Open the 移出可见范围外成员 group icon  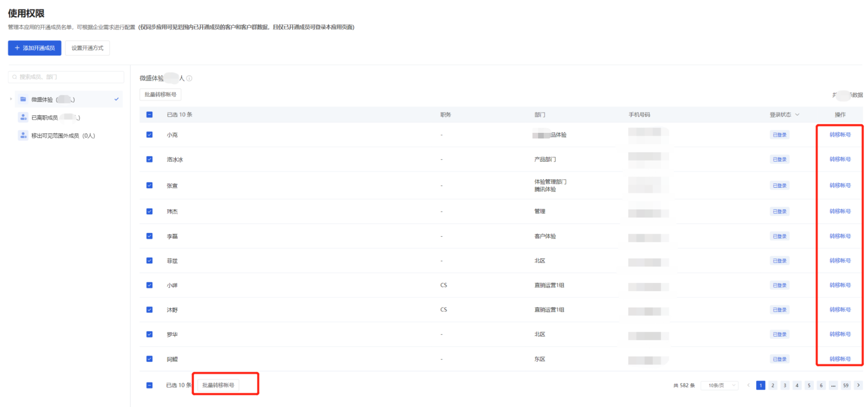click(23, 136)
